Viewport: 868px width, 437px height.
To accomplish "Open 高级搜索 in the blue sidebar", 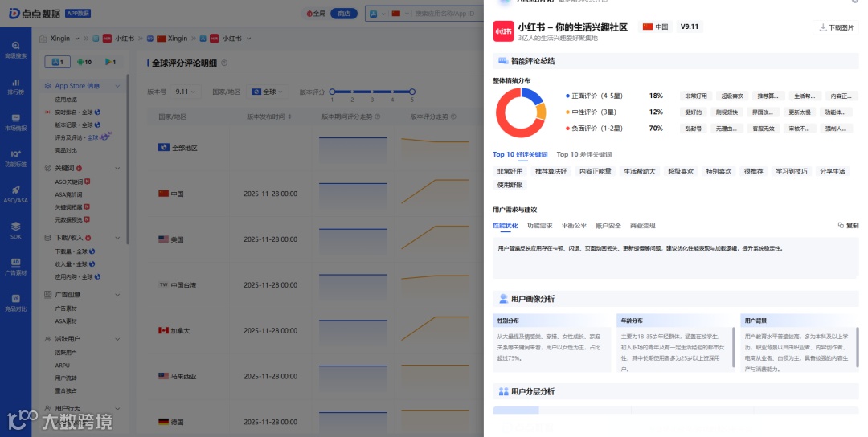I will click(x=15, y=50).
